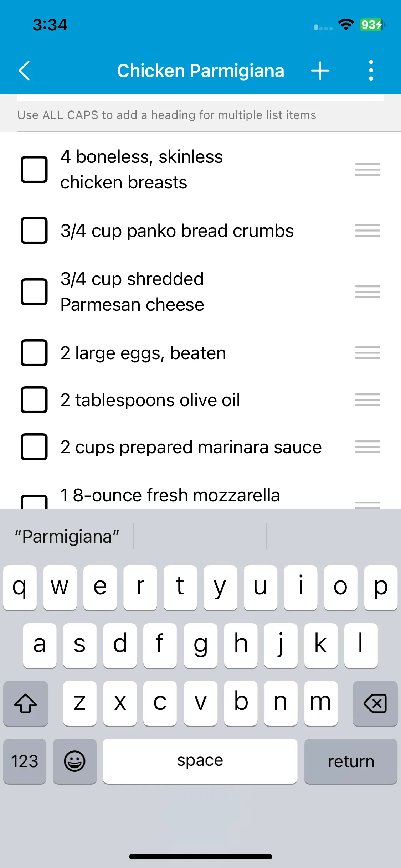Tap reorder handle for Parmesan cheese item

pyautogui.click(x=367, y=292)
